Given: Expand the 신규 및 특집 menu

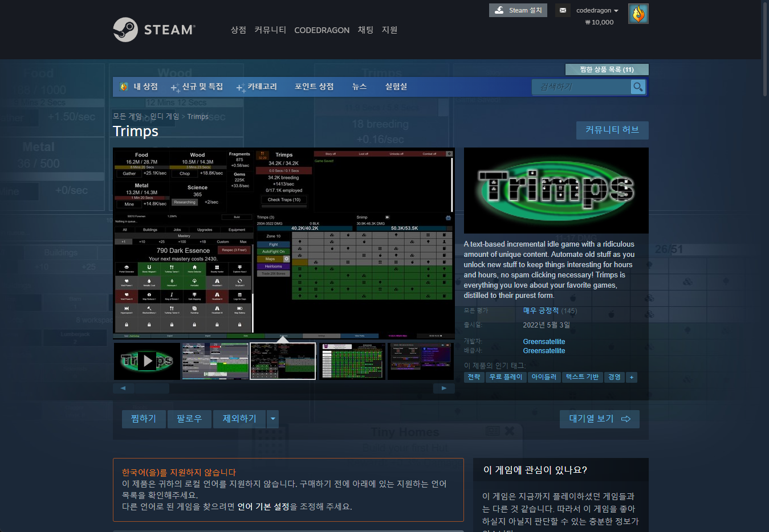Looking at the screenshot, I should point(197,87).
